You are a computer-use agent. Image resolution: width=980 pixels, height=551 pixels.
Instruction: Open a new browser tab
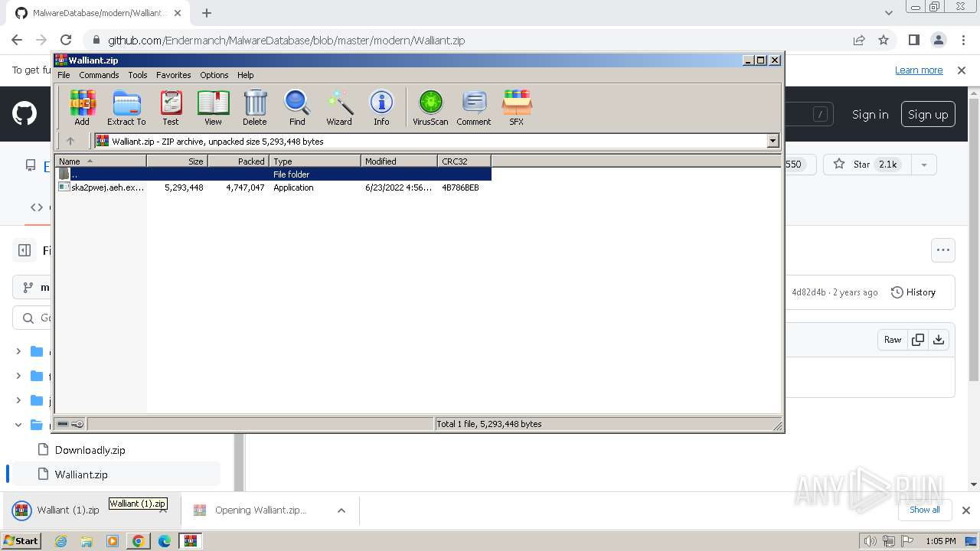click(x=207, y=13)
